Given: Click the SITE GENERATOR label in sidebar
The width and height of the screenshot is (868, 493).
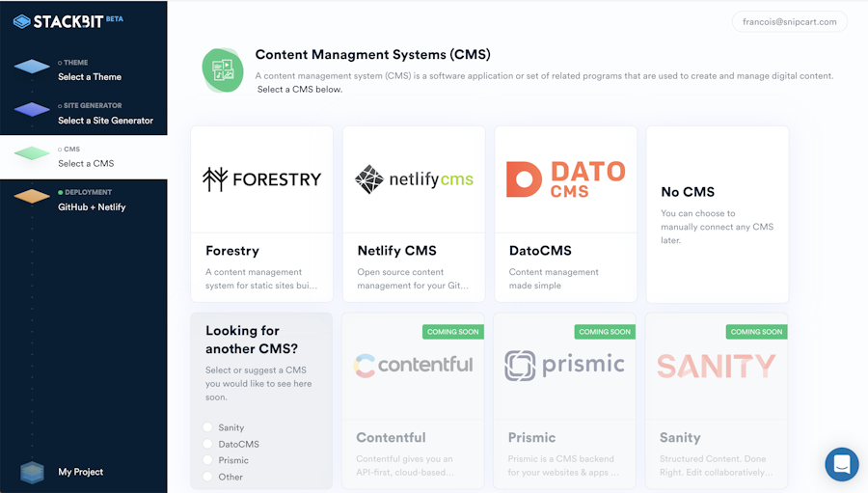Looking at the screenshot, I should (93, 105).
